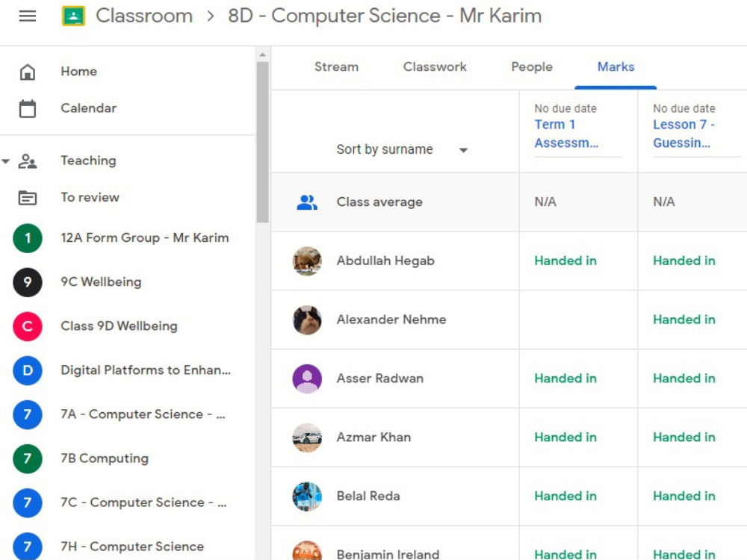Screen dimensions: 747x560
Task: Open 7B Computing class
Action: click(x=105, y=458)
